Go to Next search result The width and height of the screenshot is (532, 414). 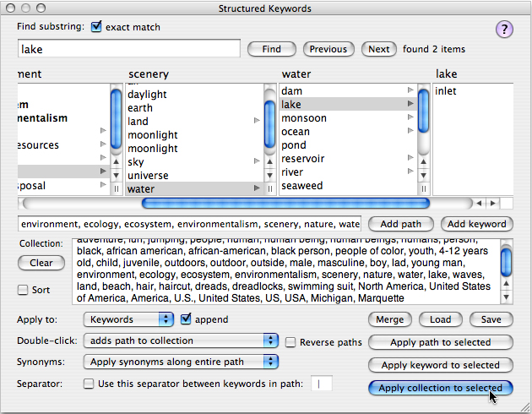tap(379, 49)
